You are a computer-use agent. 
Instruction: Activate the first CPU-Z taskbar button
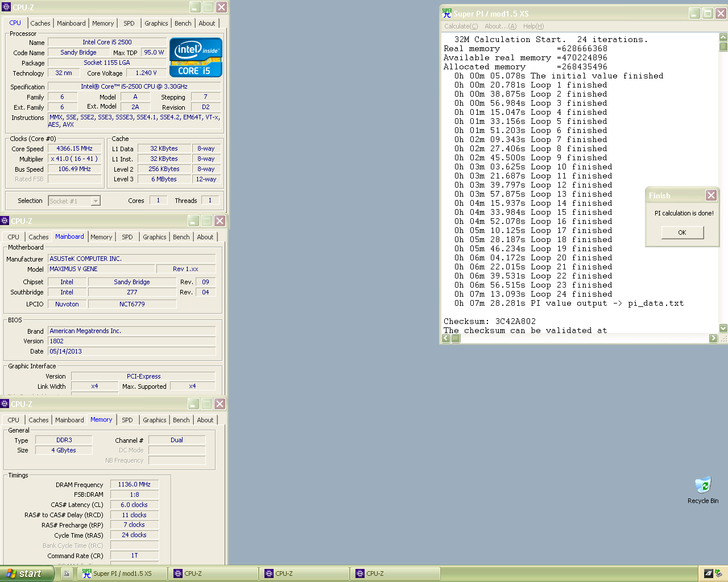214,573
